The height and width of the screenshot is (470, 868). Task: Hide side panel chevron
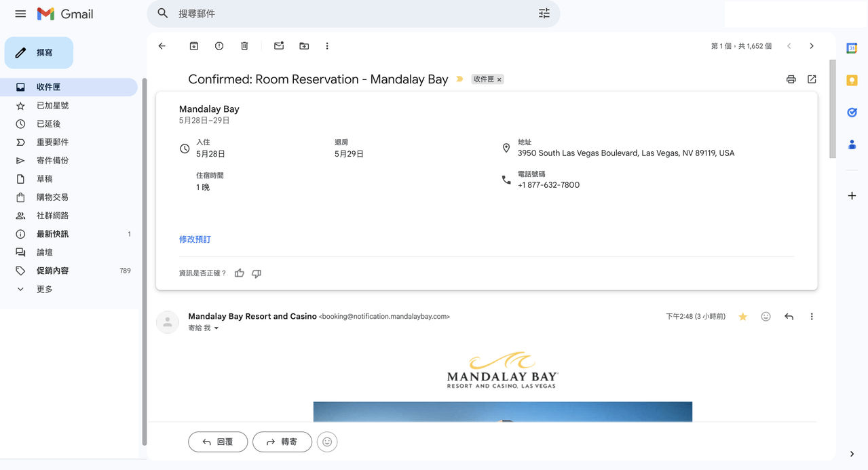pos(852,454)
